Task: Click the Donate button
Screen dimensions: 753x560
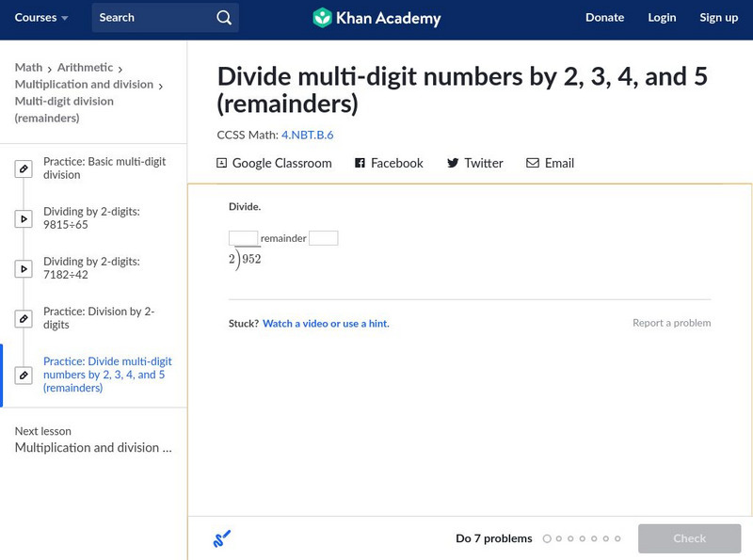Action: coord(604,18)
